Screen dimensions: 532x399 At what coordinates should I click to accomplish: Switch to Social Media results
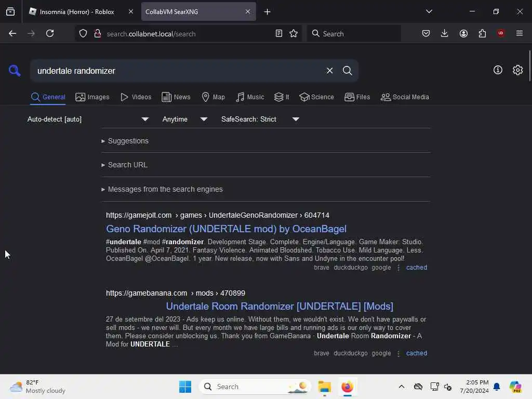(x=405, y=97)
